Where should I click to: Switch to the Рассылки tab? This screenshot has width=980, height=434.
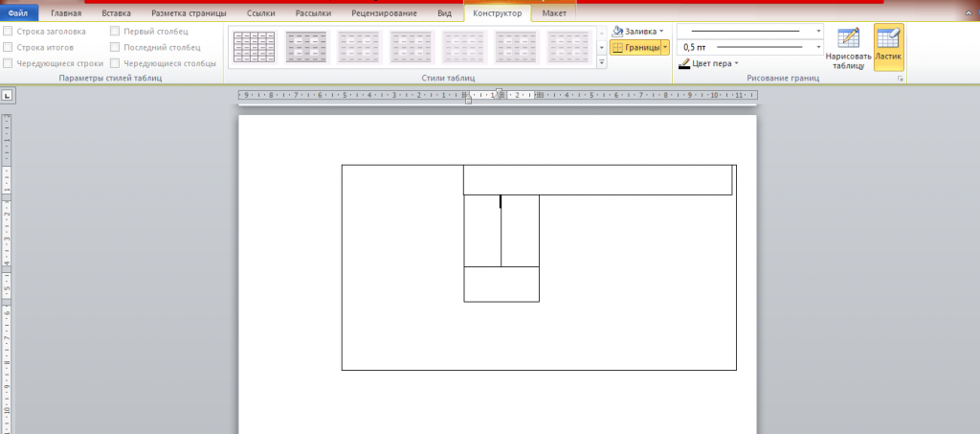[313, 13]
